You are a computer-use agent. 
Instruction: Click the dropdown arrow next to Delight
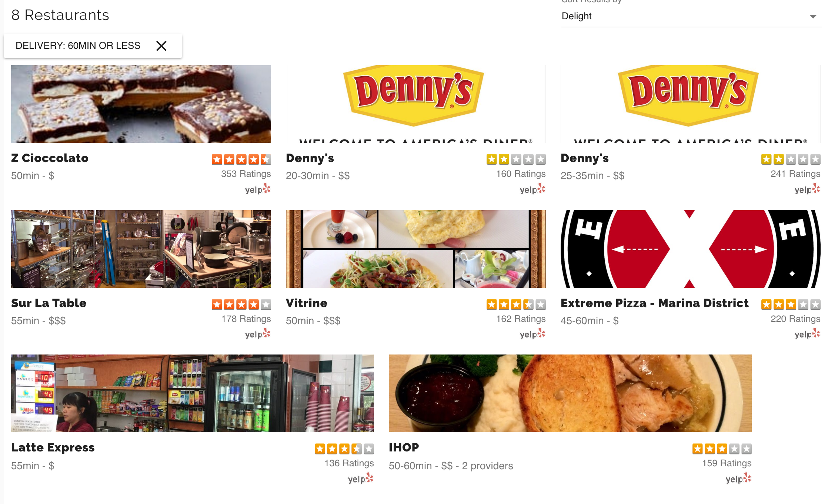(x=813, y=17)
